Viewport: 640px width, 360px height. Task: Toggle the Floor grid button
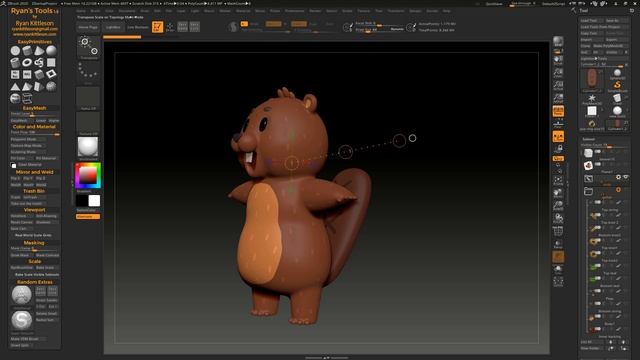[x=558, y=124]
